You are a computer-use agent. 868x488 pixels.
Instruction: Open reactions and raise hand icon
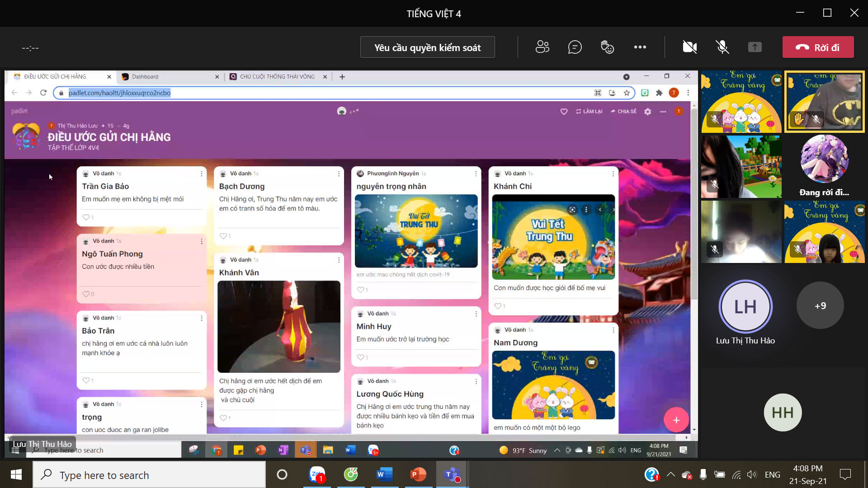point(607,47)
